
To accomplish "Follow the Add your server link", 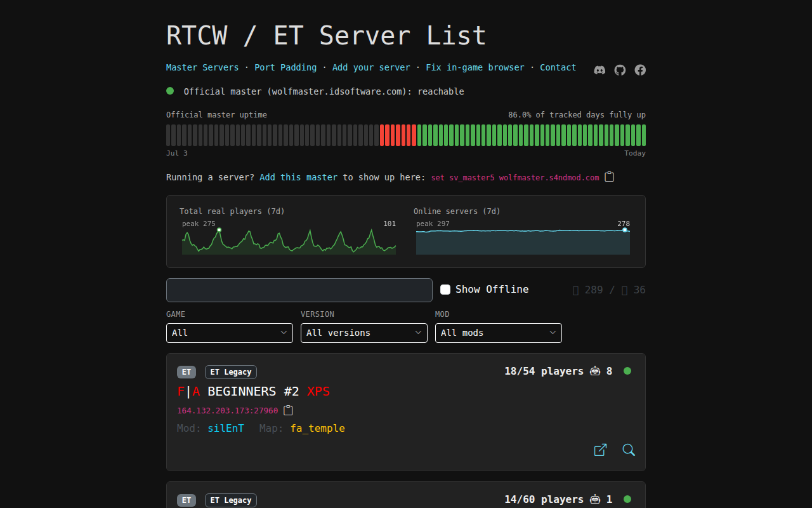I will point(371,67).
